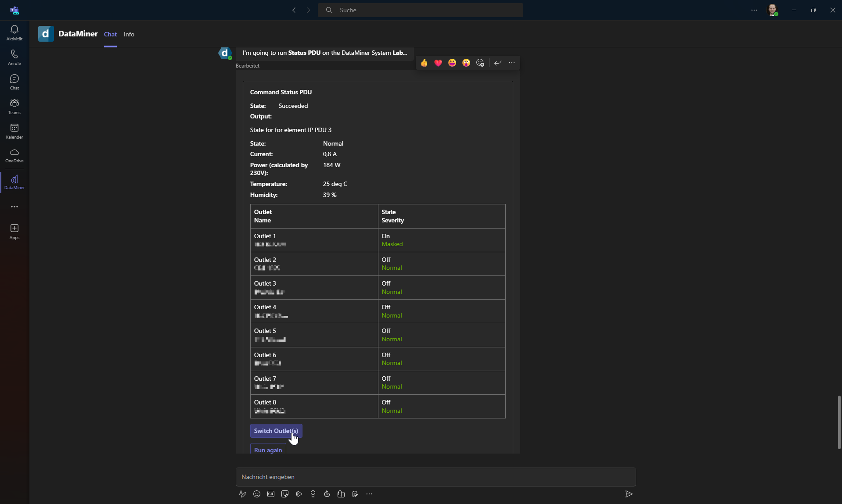The height and width of the screenshot is (504, 842).
Task: Click the Nachricht eingeben message field
Action: 435,477
